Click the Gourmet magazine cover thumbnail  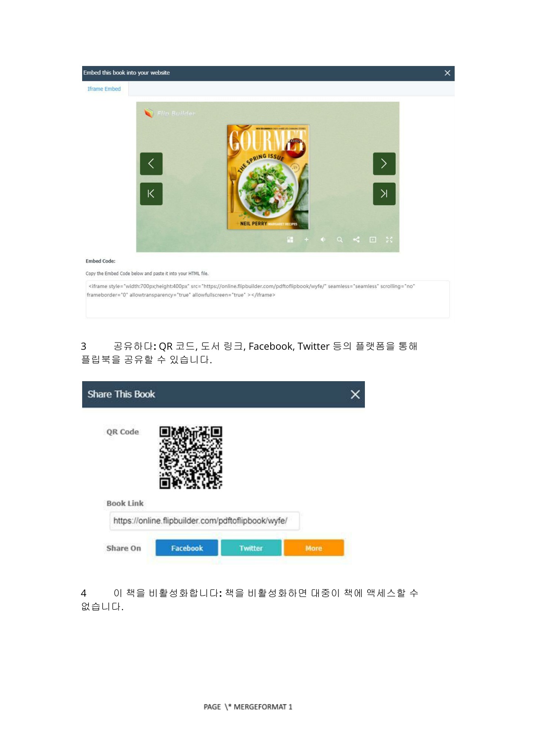tap(268, 177)
